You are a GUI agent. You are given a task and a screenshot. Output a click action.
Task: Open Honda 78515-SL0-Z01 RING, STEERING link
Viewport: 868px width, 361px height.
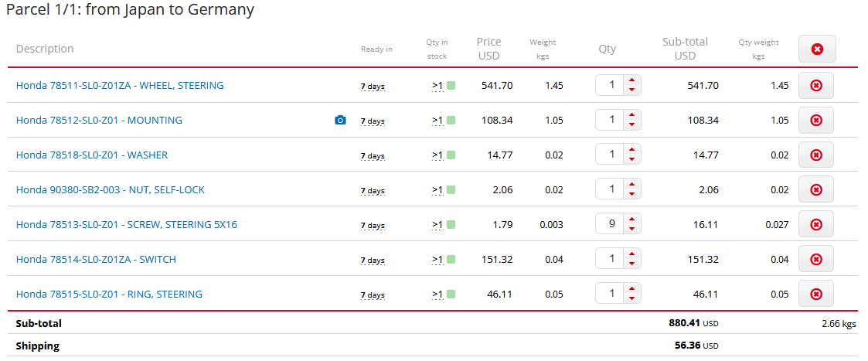click(109, 294)
